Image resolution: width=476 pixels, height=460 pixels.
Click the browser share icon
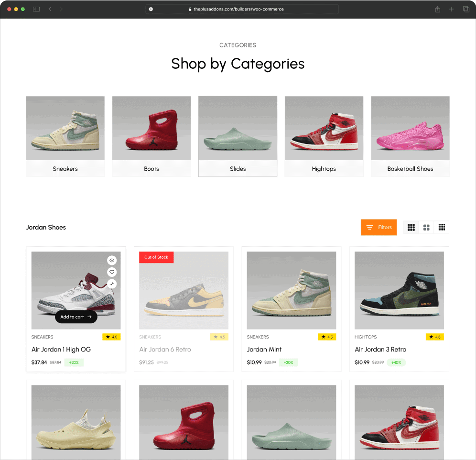point(437,9)
